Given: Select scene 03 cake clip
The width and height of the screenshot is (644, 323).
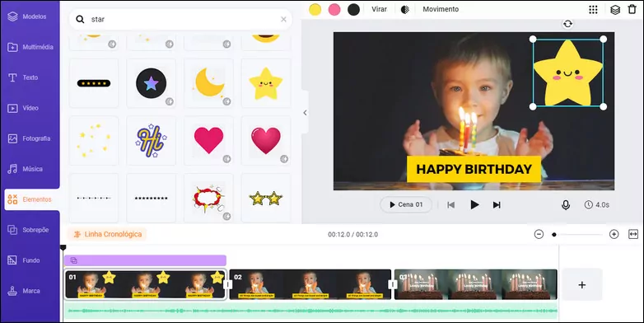Looking at the screenshot, I should point(476,284).
